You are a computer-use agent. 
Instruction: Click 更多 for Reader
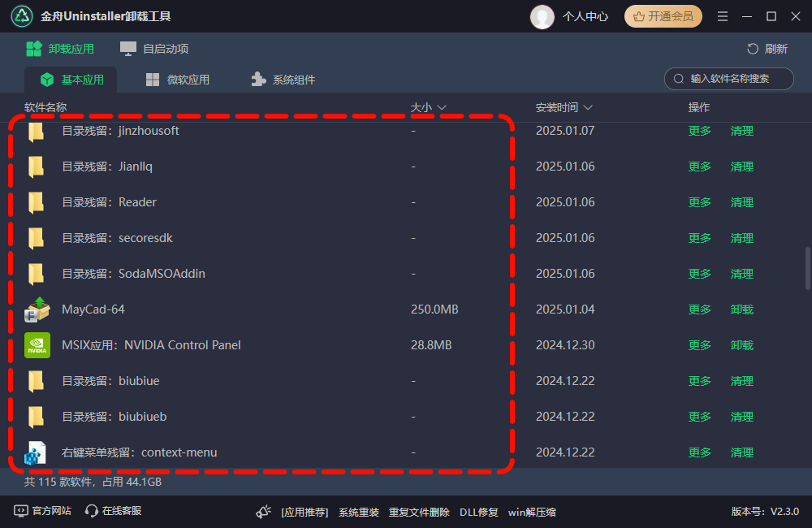click(x=700, y=202)
